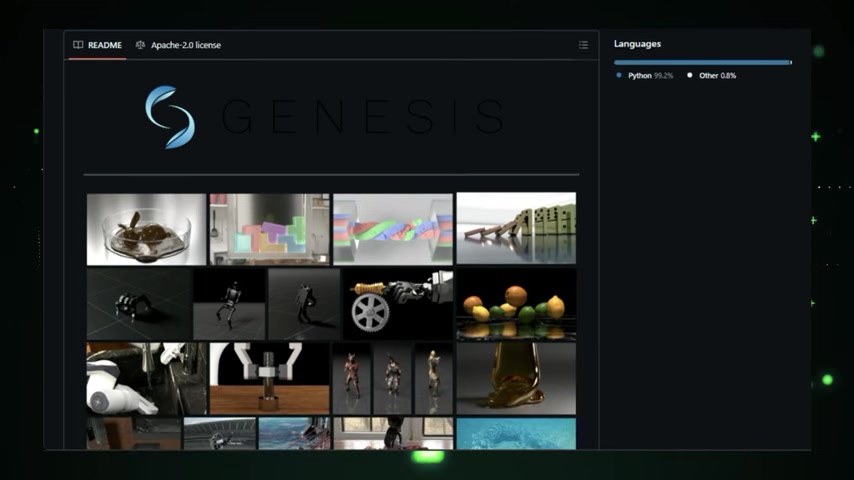854x480 pixels.
Task: Open the quadruped robot on grid thumbnail
Action: pos(139,304)
